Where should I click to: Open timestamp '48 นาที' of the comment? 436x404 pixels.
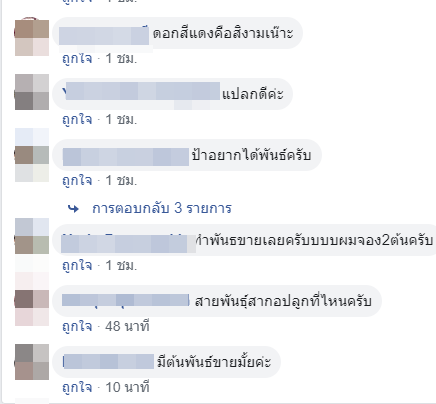[x=127, y=326]
